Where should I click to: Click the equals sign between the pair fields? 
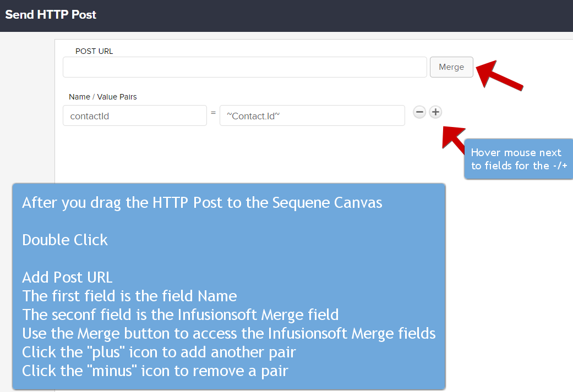[x=213, y=114]
